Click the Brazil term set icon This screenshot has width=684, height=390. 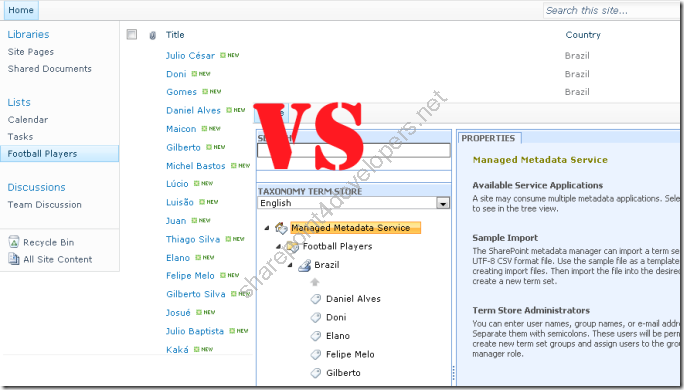tap(304, 265)
